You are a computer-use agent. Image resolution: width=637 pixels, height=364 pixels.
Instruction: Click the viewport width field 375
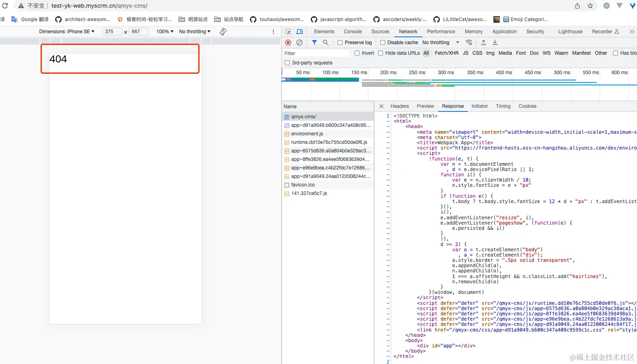point(112,32)
